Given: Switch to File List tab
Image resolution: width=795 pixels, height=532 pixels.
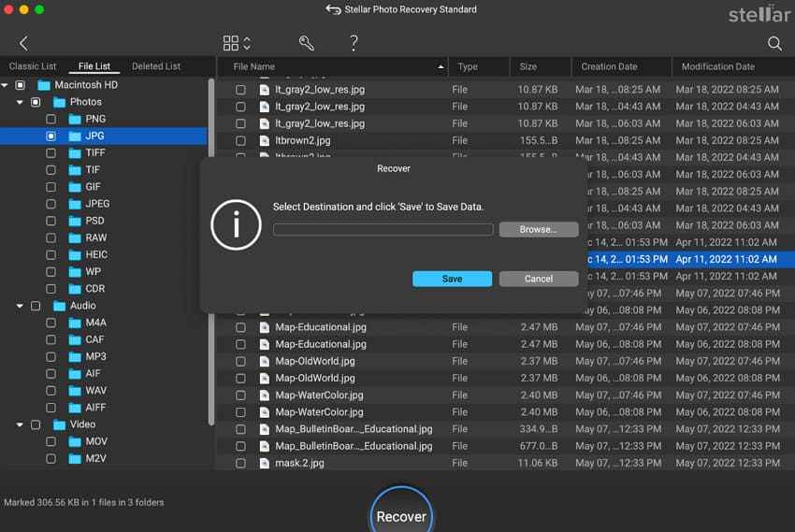Looking at the screenshot, I should [x=94, y=66].
